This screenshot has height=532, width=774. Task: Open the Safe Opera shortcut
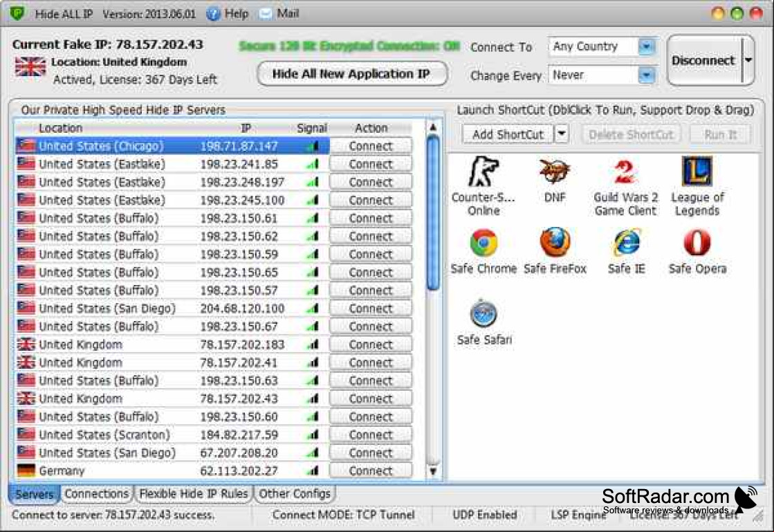[697, 251]
